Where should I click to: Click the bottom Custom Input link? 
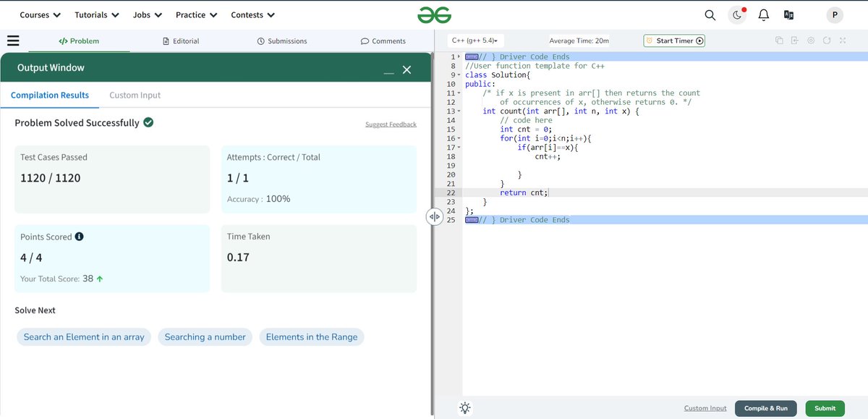(705, 408)
